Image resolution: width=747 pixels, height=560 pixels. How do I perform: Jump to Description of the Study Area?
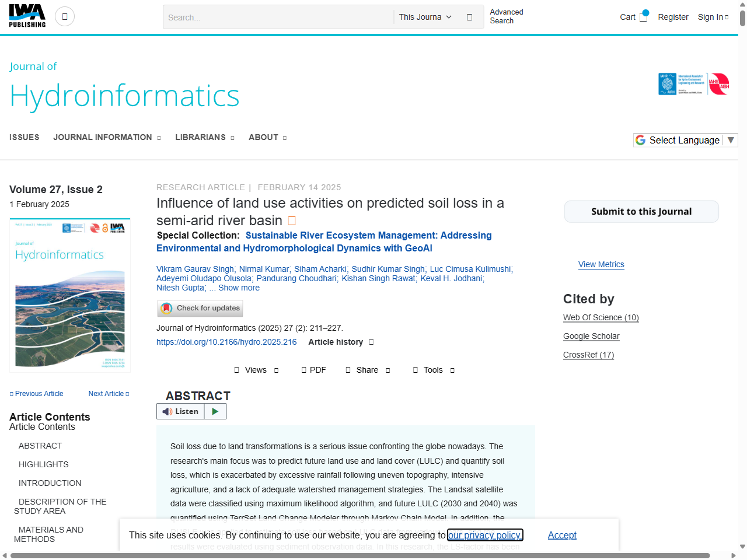[x=61, y=506]
